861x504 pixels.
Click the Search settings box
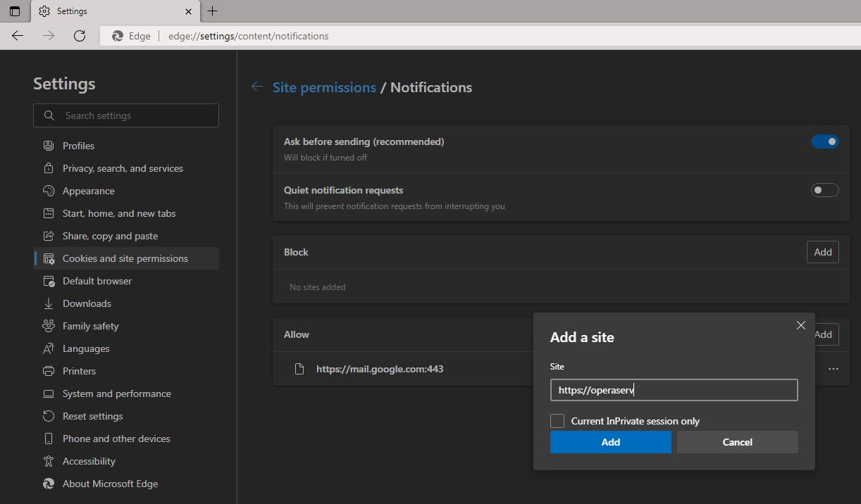tap(126, 115)
